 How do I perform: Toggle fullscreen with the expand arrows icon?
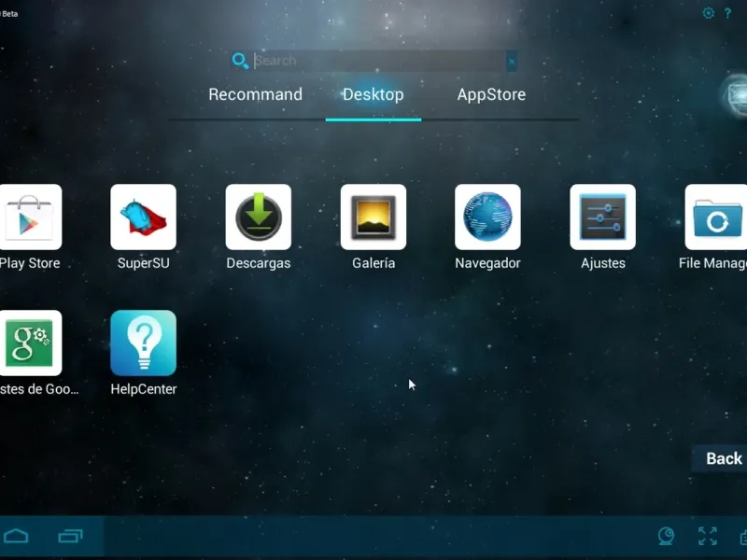[x=708, y=536]
